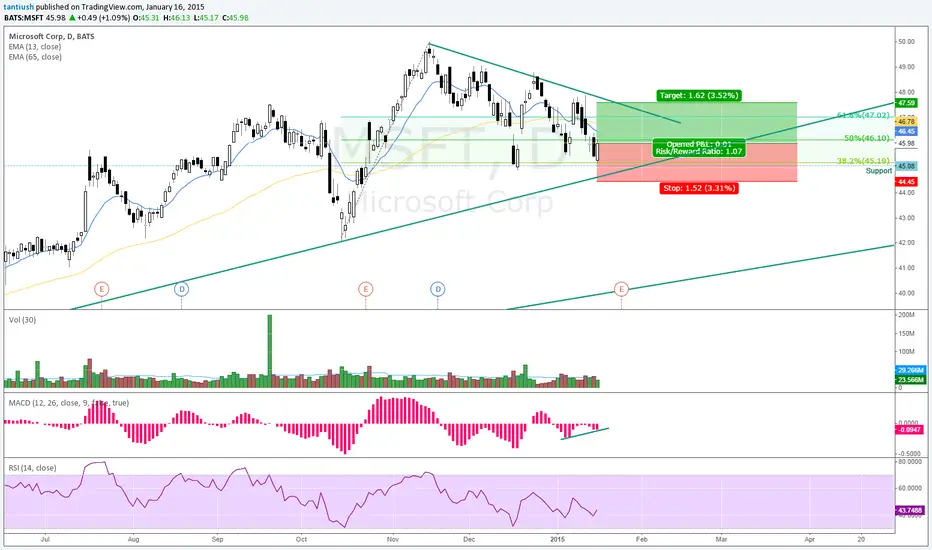This screenshot has height=550, width=932.
Task: Click the 38.2%(45.19) Fibonacci label
Action: [863, 161]
